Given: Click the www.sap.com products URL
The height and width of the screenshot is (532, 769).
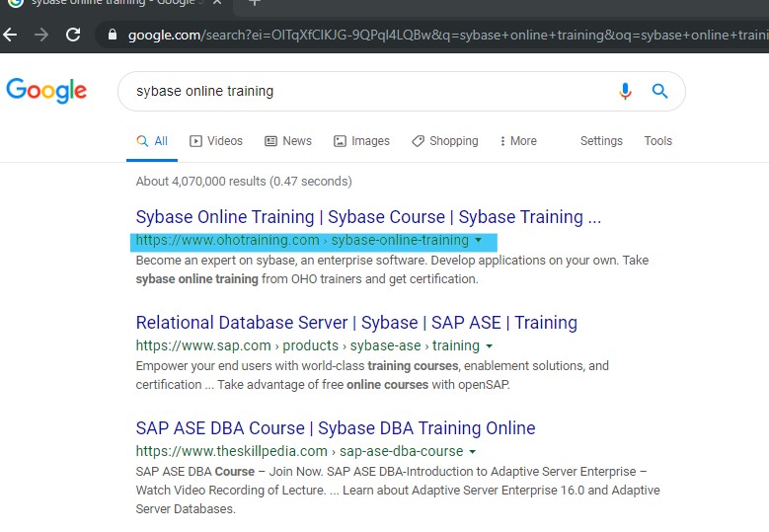Looking at the screenshot, I should click(308, 345).
